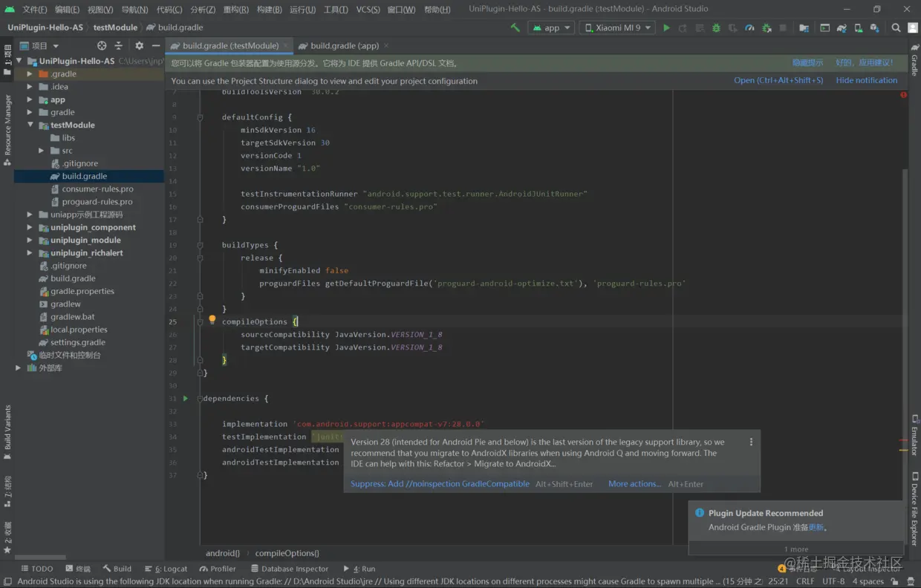
Task: Open the 重构(R) refactor menu
Action: click(x=235, y=10)
